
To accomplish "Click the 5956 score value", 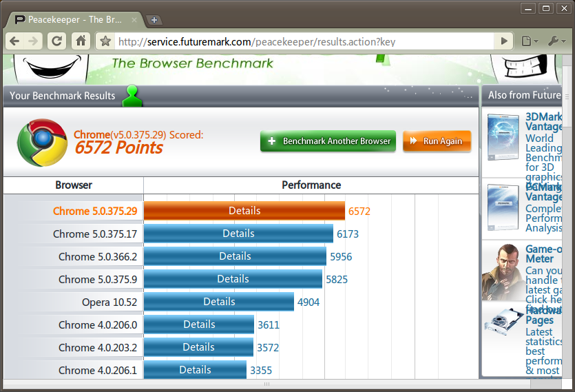I will click(341, 257).
